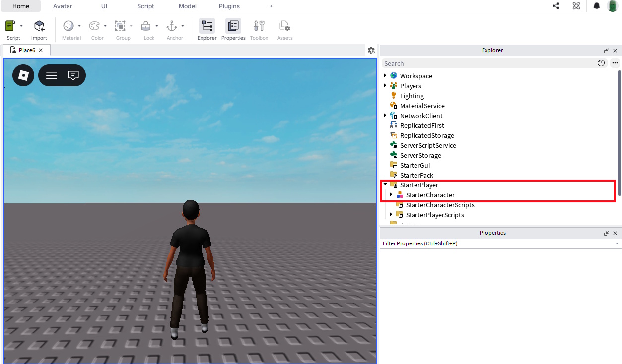Image resolution: width=622 pixels, height=364 pixels.
Task: Select ReplicatedStorage in Explorer
Action: pos(426,135)
